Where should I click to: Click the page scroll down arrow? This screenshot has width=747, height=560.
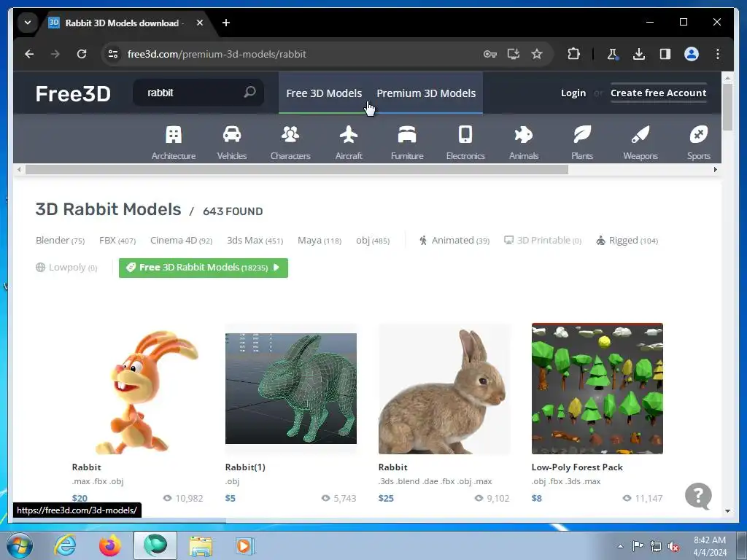click(727, 511)
